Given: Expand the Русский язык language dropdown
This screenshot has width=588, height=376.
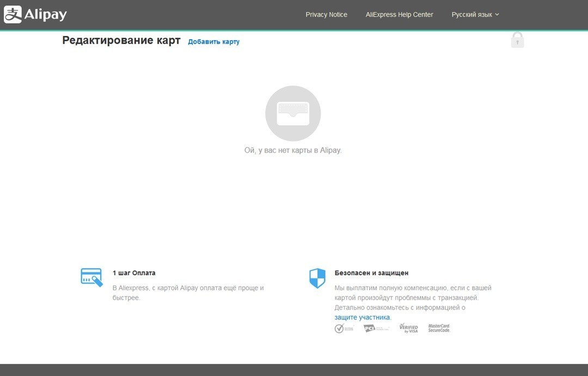Looking at the screenshot, I should [x=475, y=15].
